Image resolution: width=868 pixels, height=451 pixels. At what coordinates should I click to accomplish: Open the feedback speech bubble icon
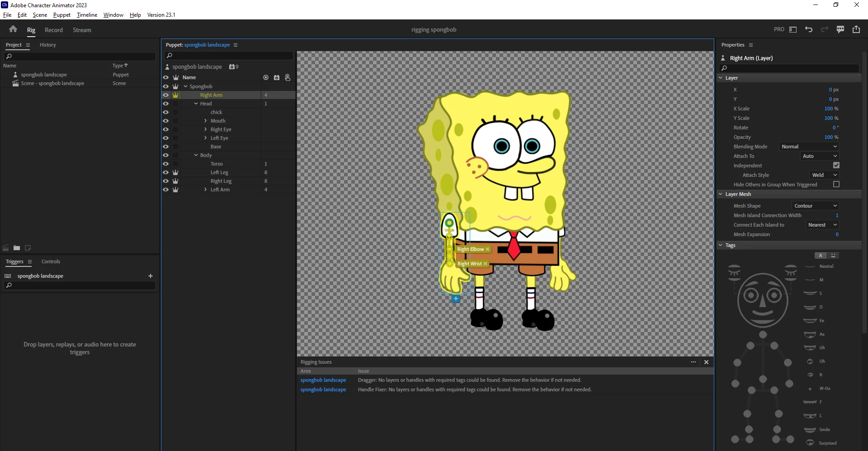pos(840,29)
